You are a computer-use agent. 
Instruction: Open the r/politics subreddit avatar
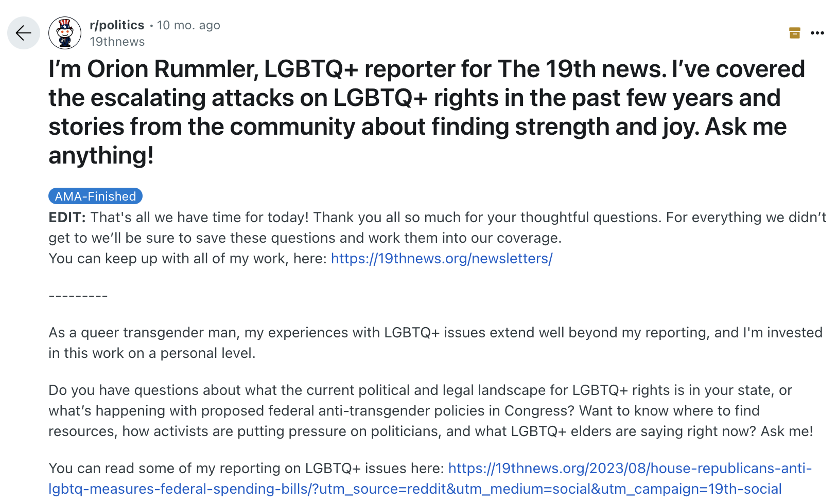[65, 33]
